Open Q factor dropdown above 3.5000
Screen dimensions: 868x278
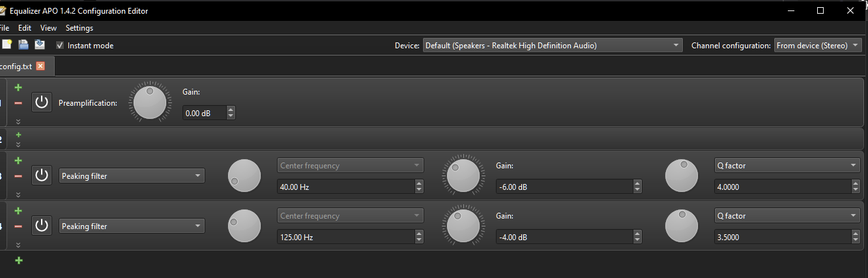click(x=787, y=215)
